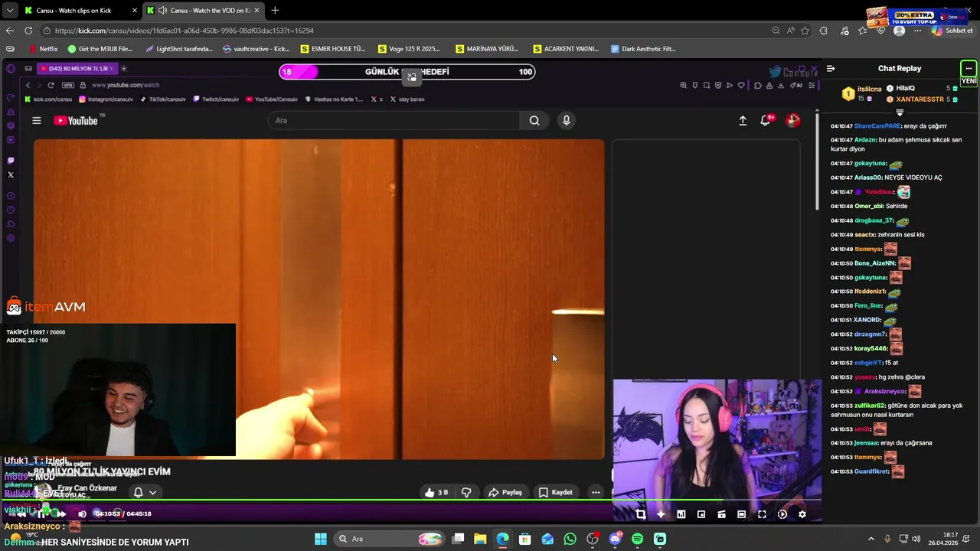Open the ACARKENT YAKINI... bookmark
The width and height of the screenshot is (980, 551).
(x=566, y=48)
